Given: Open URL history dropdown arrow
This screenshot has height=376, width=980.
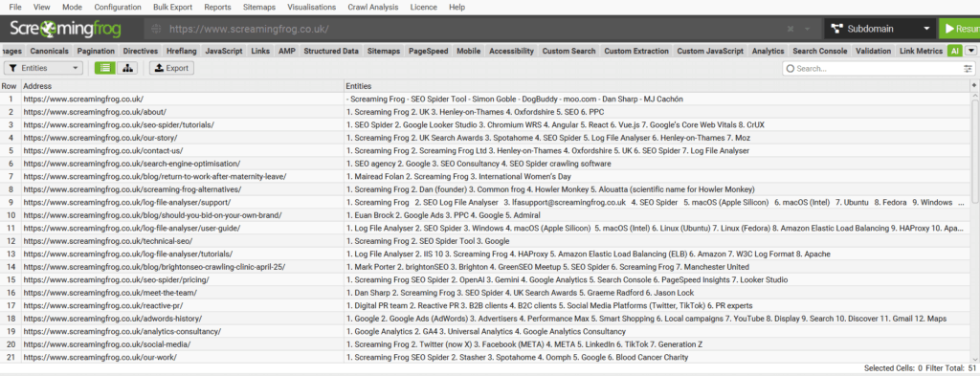Looking at the screenshot, I should (807, 30).
